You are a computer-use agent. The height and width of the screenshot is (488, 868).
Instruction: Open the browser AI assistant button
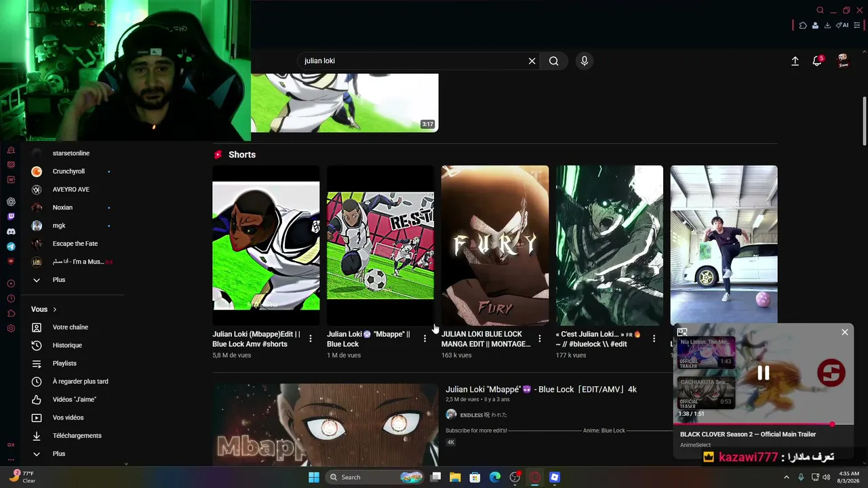pyautogui.click(x=842, y=25)
